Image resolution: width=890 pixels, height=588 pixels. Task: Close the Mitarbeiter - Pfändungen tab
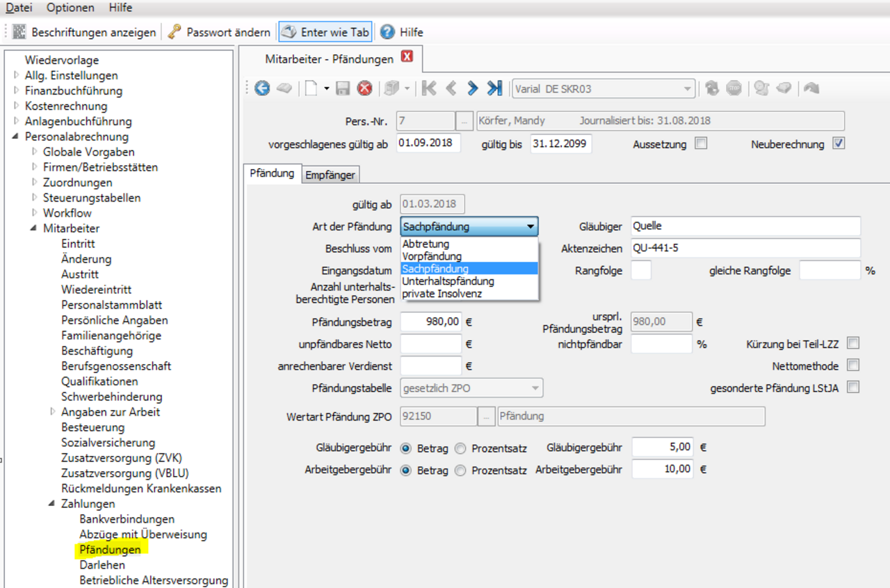407,57
